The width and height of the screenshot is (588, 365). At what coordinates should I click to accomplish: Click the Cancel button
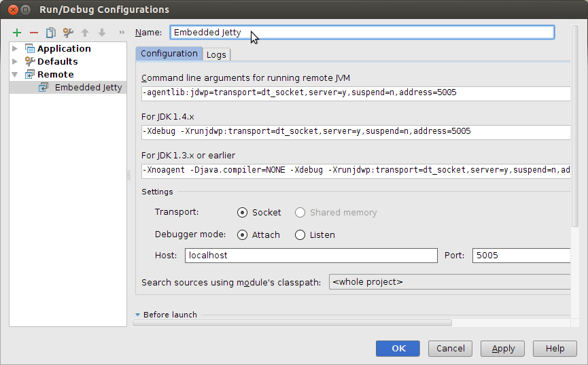[451, 349]
